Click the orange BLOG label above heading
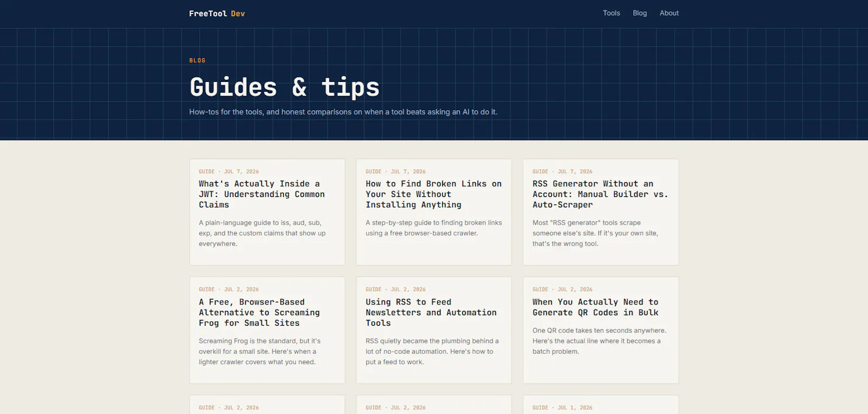This screenshot has width=868, height=414. click(197, 61)
